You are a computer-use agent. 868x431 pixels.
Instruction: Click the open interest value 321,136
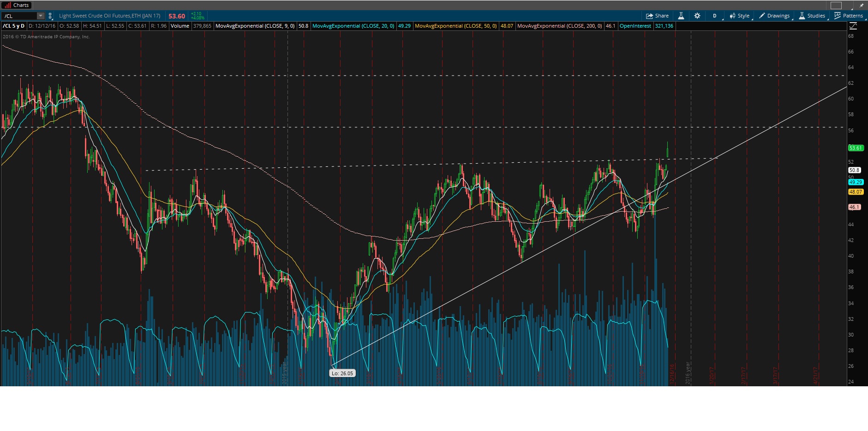click(x=664, y=26)
